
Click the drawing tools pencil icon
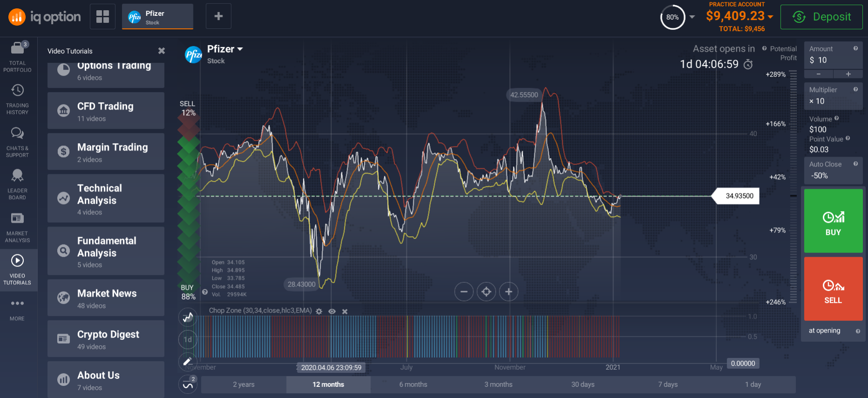coord(188,361)
